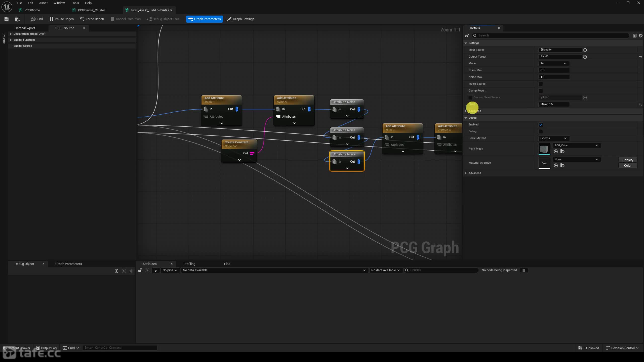Toggle the Details panel lock icon
The height and width of the screenshot is (362, 644).
[x=467, y=35]
